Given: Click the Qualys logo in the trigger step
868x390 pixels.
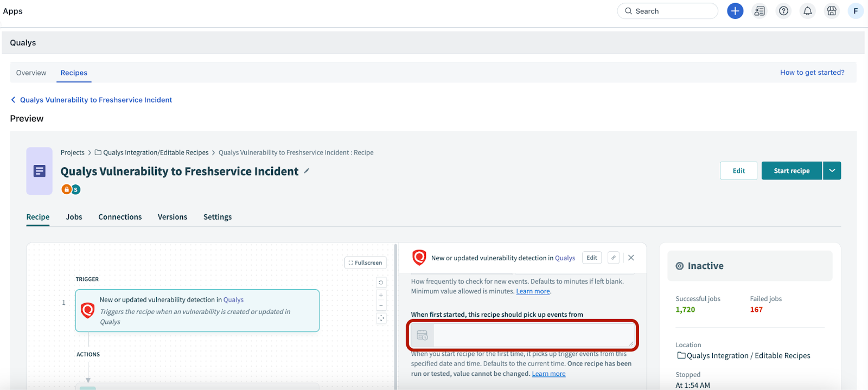Looking at the screenshot, I should pos(88,310).
